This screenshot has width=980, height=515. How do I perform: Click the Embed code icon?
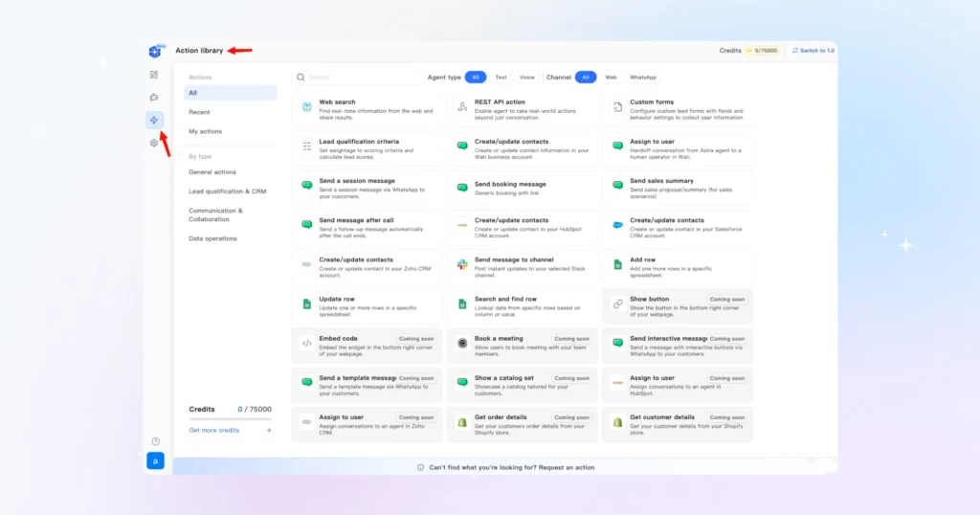pyautogui.click(x=307, y=343)
